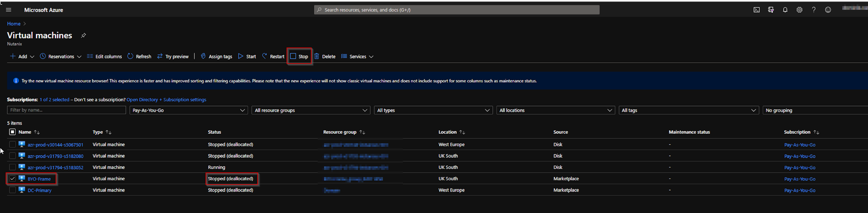Open the notifications bell
Screen dimensions: 868x213
[x=785, y=10]
